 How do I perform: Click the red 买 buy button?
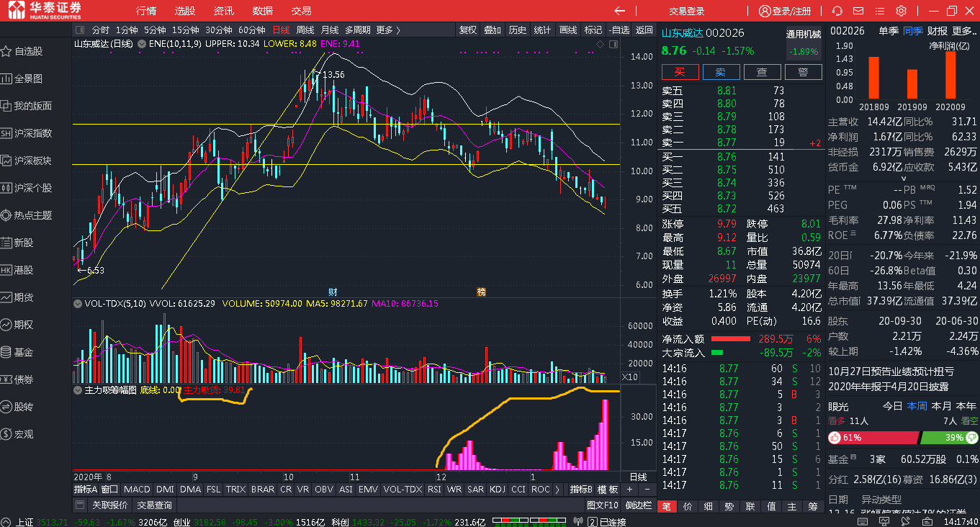pos(679,72)
